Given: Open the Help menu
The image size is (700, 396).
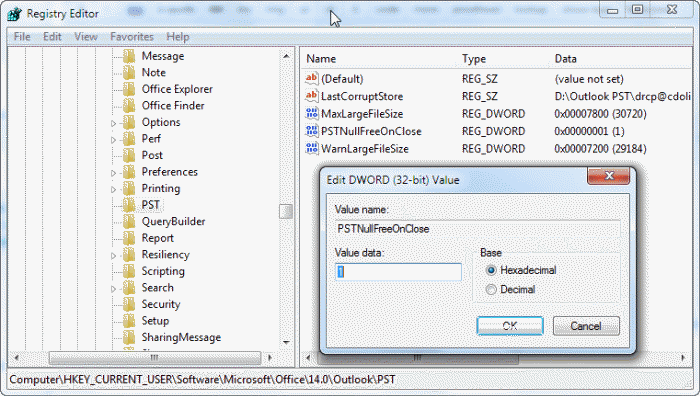Looking at the screenshot, I should click(x=178, y=37).
